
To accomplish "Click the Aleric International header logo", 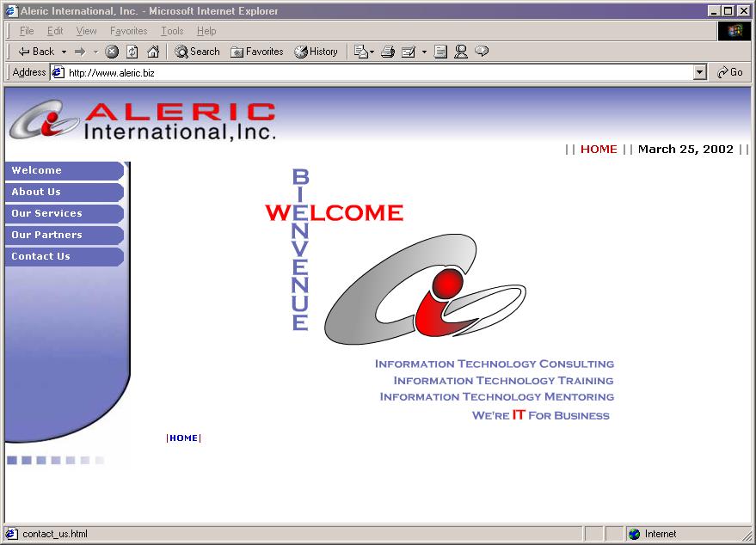I will coord(143,120).
